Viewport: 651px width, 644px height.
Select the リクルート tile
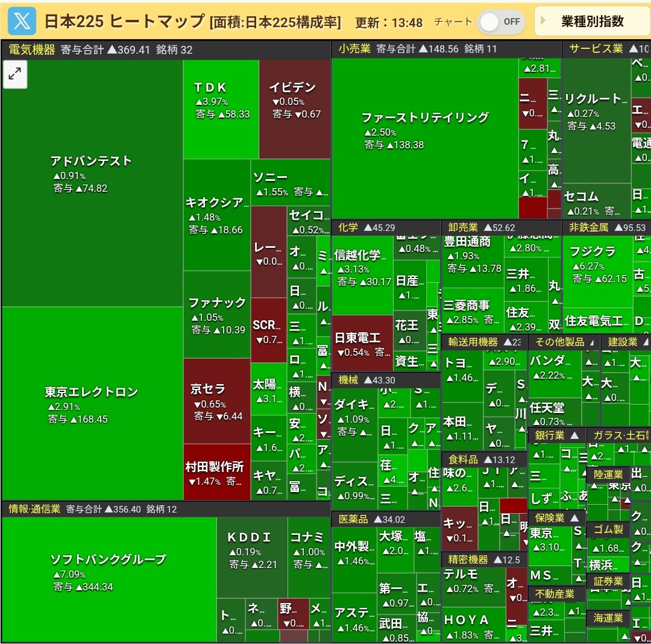596,121
